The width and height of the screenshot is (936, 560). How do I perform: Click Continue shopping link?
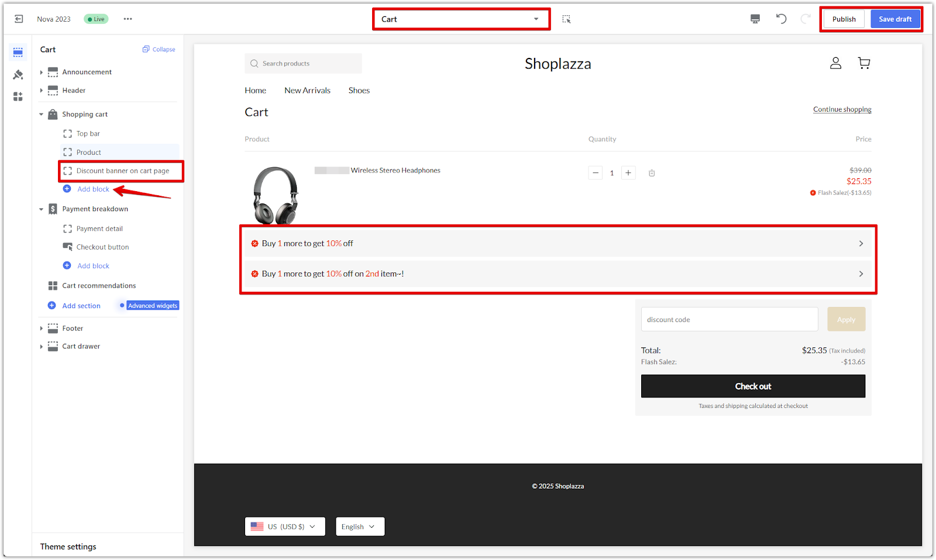click(842, 109)
